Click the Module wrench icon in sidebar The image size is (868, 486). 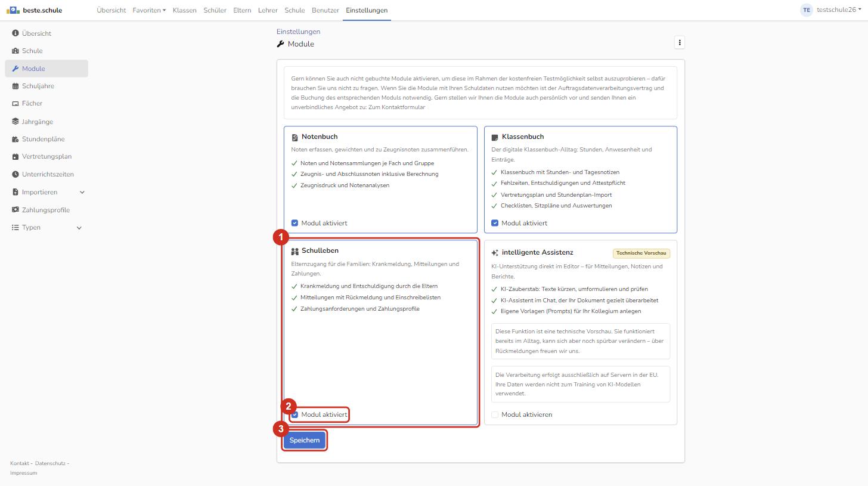(15, 69)
